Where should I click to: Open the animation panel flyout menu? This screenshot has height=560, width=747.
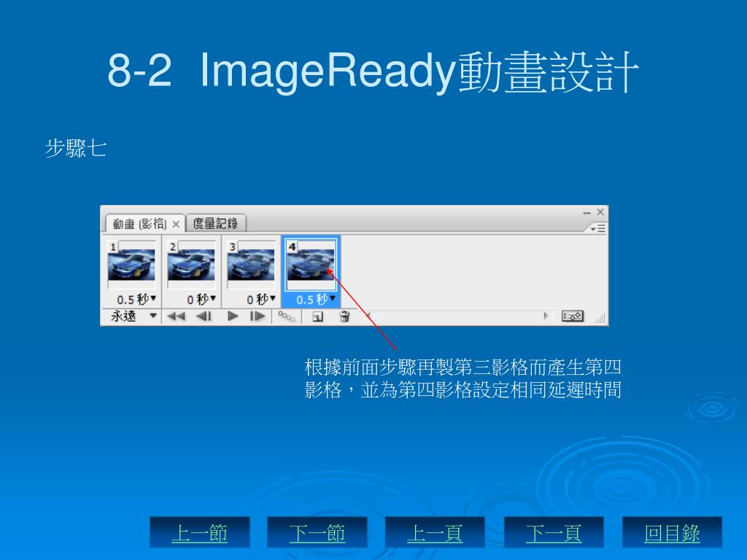pyautogui.click(x=598, y=229)
